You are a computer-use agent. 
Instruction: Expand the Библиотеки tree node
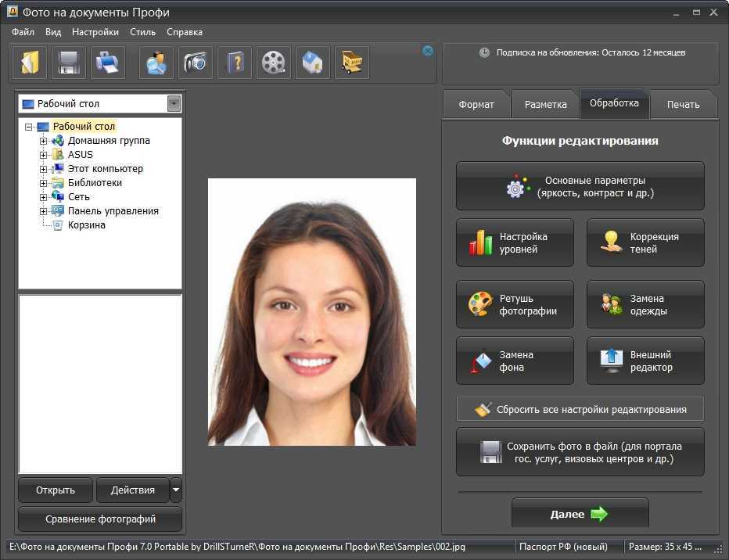[x=43, y=183]
